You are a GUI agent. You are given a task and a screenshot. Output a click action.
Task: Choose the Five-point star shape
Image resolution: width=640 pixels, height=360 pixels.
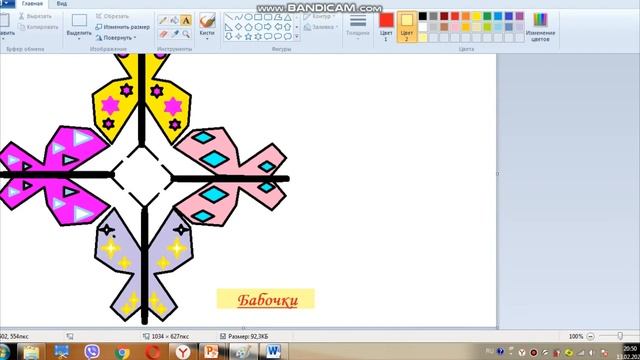click(249, 37)
